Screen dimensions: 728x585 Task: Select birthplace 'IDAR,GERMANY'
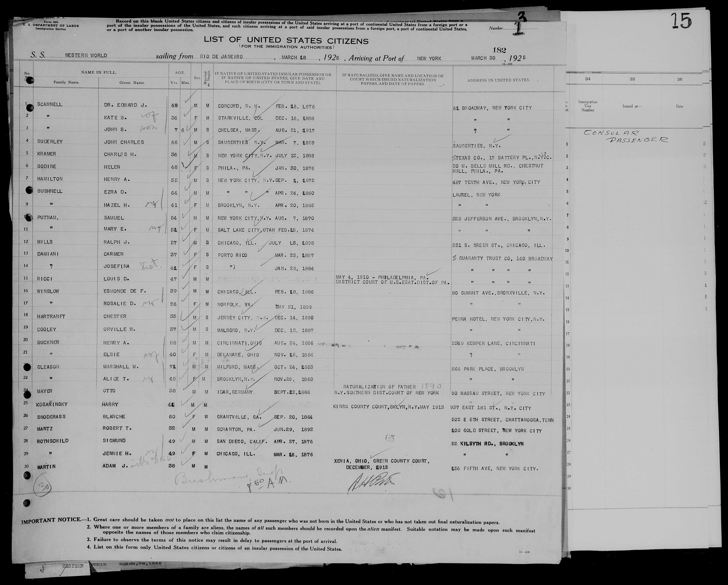pos(235,392)
